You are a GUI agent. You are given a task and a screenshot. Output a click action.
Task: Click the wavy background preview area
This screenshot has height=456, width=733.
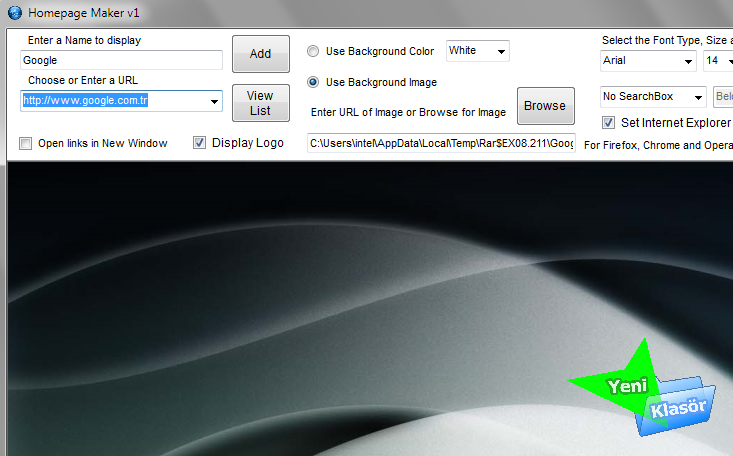pos(300,300)
